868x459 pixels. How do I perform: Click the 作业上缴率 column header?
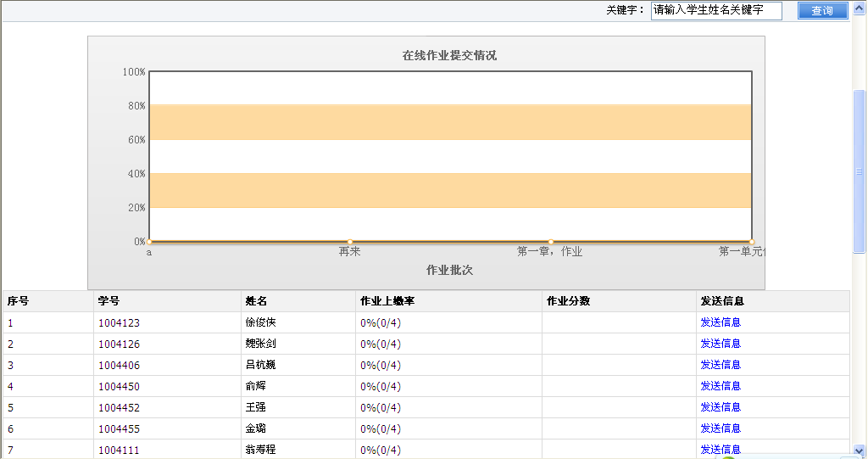[387, 301]
